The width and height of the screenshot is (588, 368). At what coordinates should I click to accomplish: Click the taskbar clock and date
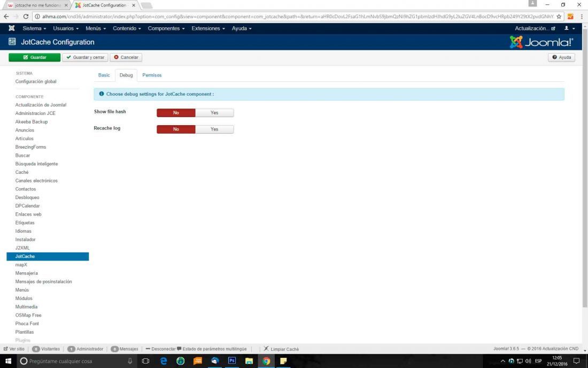557,361
